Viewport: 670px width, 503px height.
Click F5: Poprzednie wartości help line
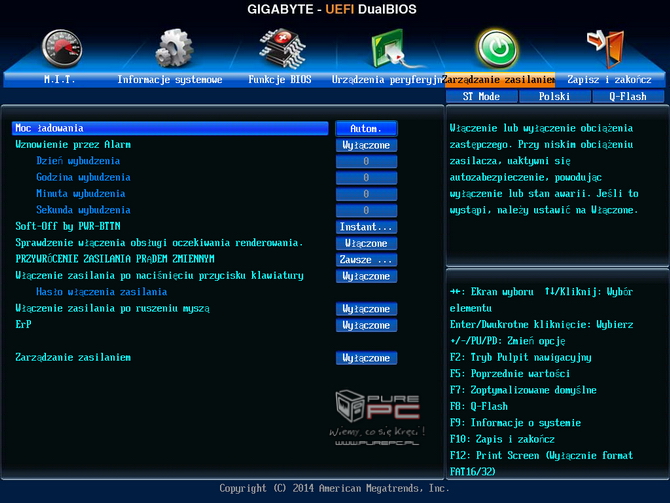[x=510, y=374]
